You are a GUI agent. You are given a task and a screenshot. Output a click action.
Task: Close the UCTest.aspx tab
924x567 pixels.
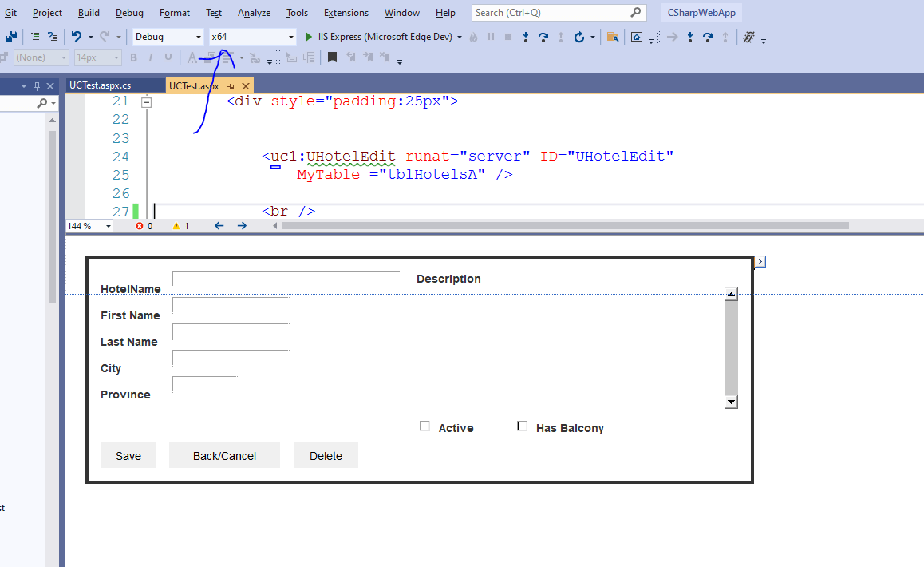246,86
